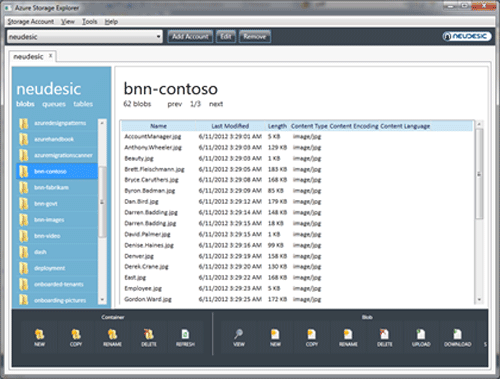This screenshot has height=380, width=500.
Task: Rename the container via Container RENAME icon
Action: pos(112,337)
